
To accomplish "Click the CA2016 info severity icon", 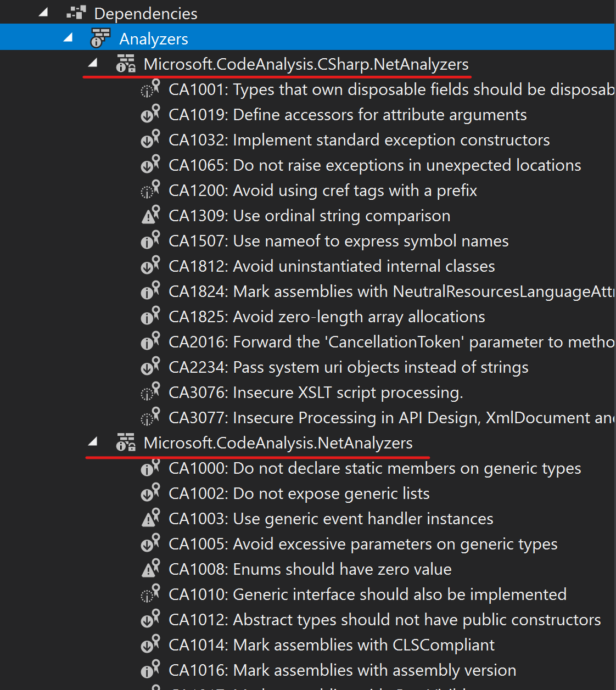I will pos(150,341).
